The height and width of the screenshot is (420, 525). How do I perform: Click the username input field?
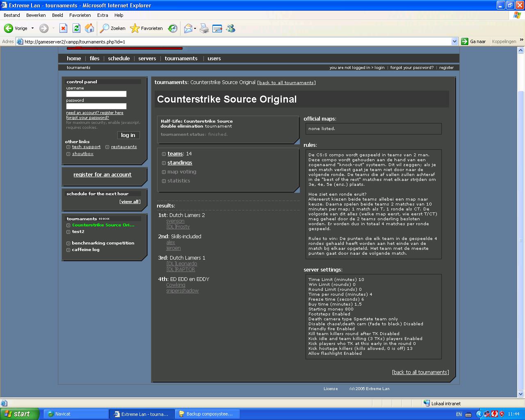96,94
